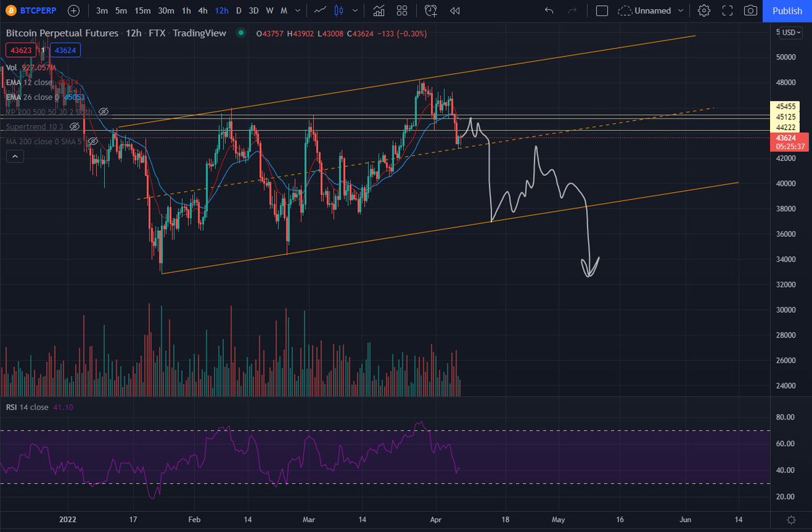The width and height of the screenshot is (812, 532).
Task: Click the 80.00 RSI scale value
Action: tap(787, 418)
